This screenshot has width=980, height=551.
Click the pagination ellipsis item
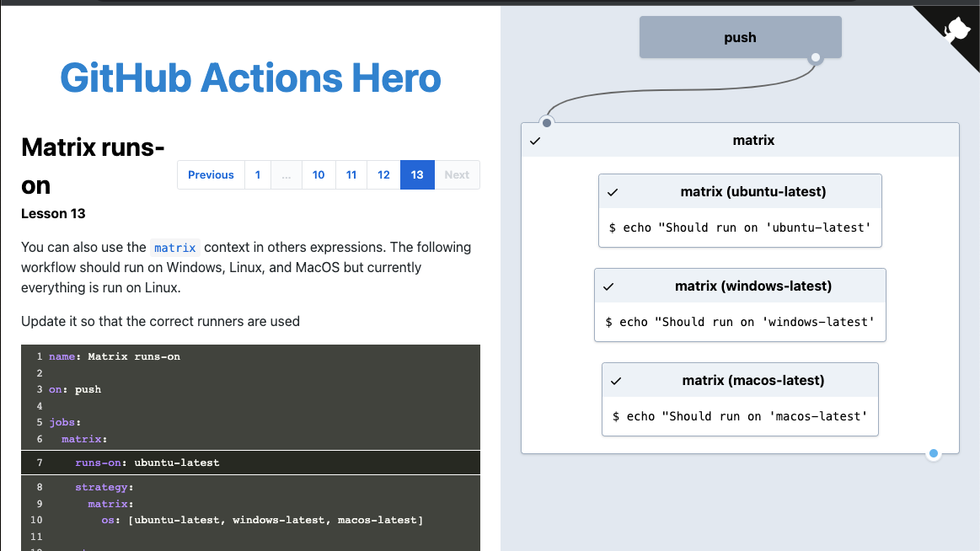click(287, 175)
